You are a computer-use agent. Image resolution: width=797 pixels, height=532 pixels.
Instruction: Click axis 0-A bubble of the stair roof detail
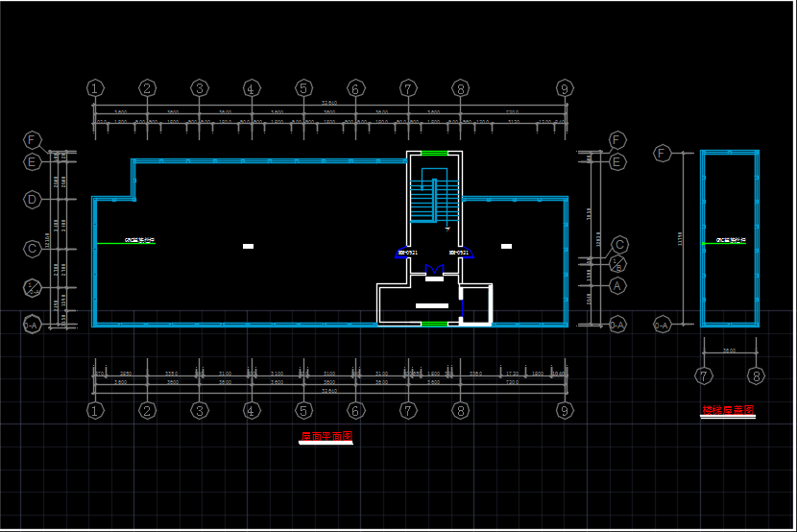coord(662,326)
